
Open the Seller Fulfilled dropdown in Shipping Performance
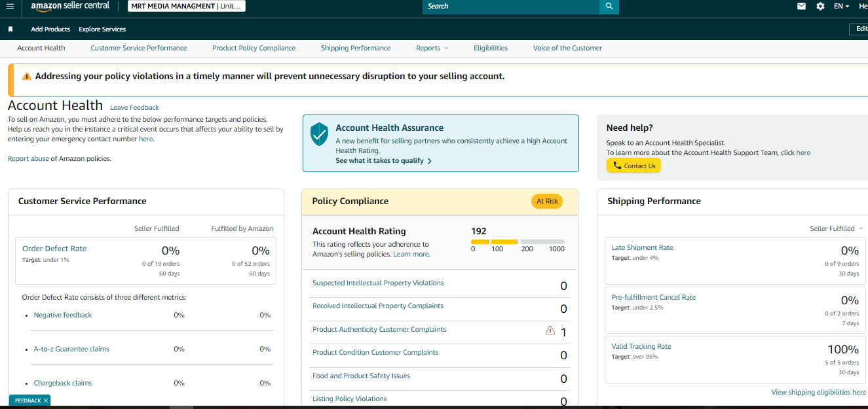pyautogui.click(x=836, y=228)
